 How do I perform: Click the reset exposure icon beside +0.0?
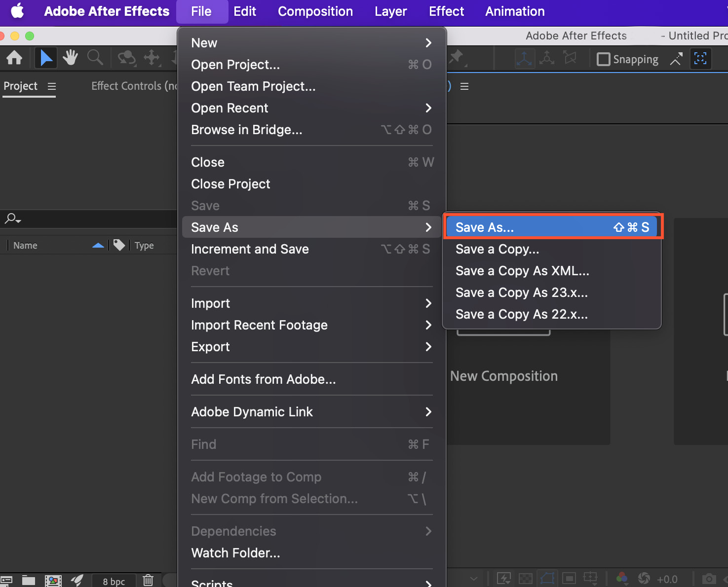(x=644, y=578)
